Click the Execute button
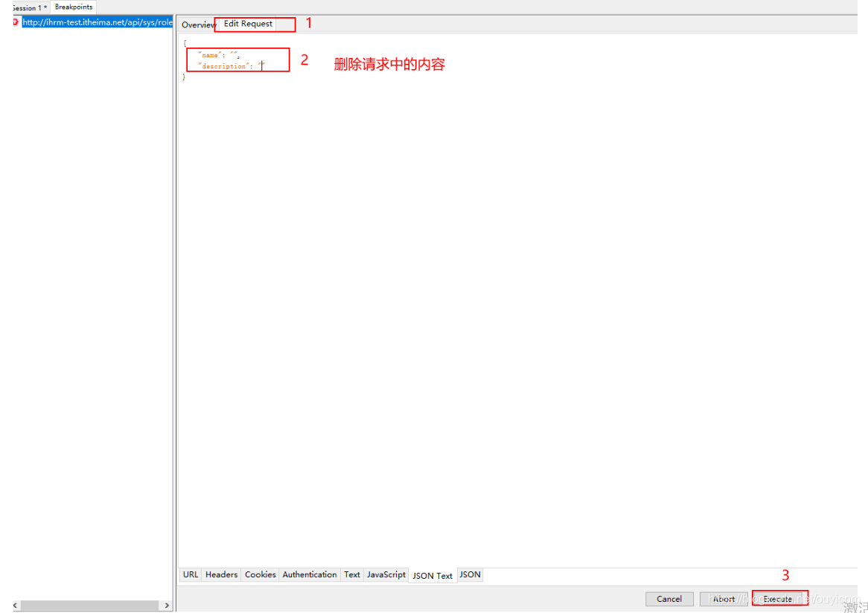 [777, 599]
